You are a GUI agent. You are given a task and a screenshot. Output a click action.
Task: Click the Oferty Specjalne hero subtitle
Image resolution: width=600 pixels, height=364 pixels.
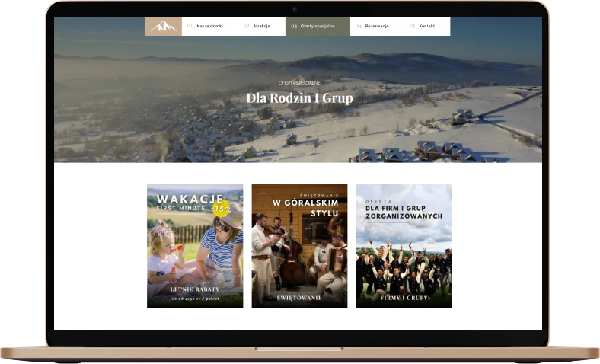[x=299, y=82]
